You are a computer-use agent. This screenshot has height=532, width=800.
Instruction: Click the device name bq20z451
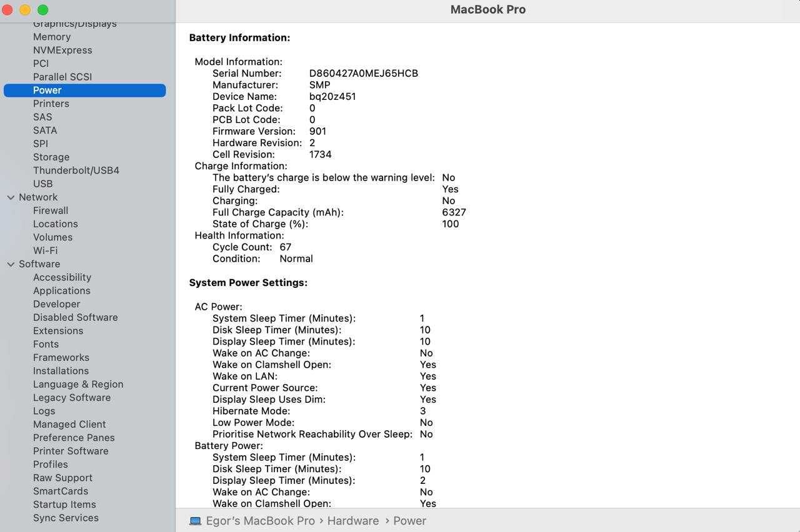pyautogui.click(x=332, y=97)
